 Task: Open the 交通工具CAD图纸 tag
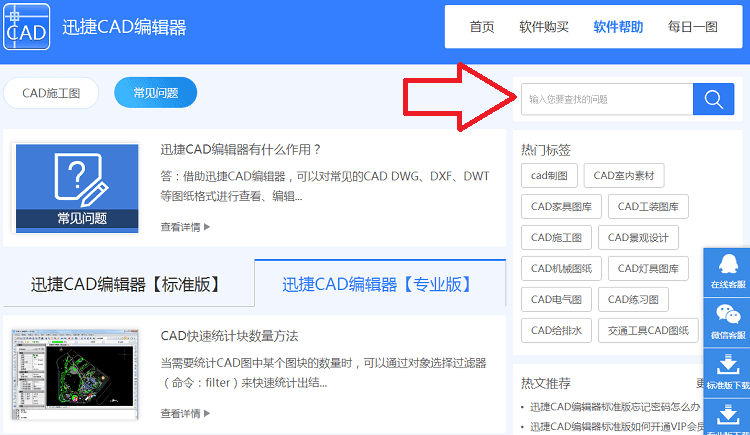(x=648, y=331)
